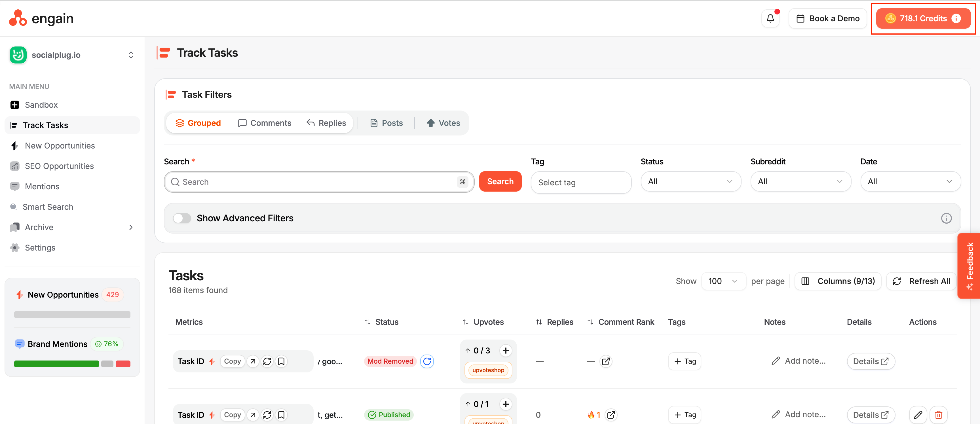Go to New Opportunities menu item
The width and height of the screenshot is (980, 424).
(72, 146)
